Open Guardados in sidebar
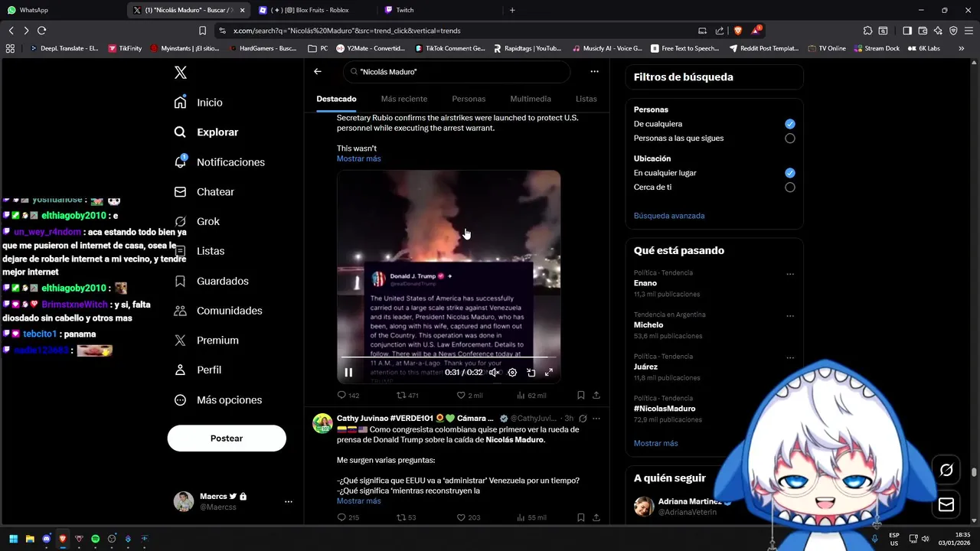This screenshot has height=551, width=980. click(x=211, y=282)
